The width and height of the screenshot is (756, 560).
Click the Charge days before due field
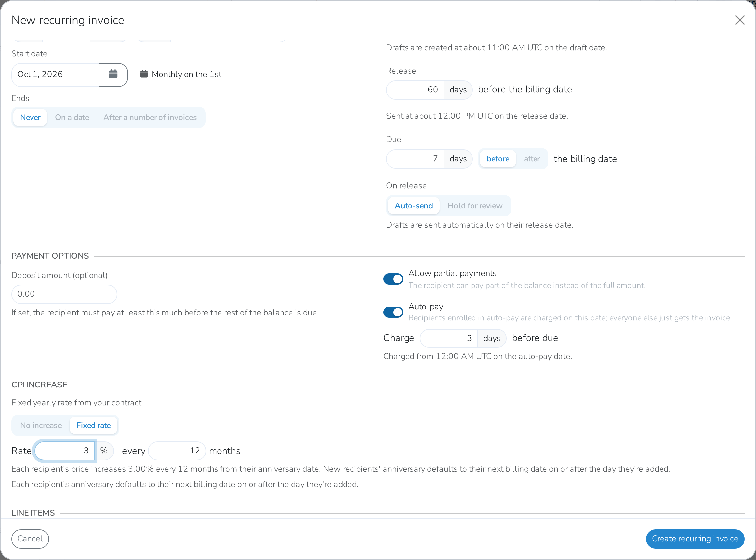449,338
